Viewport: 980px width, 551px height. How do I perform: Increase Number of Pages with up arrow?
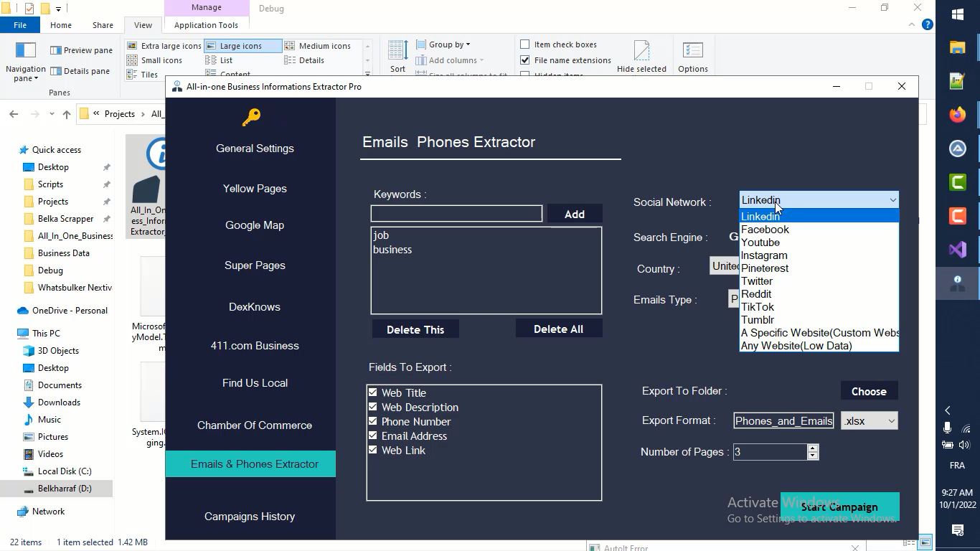tap(812, 448)
